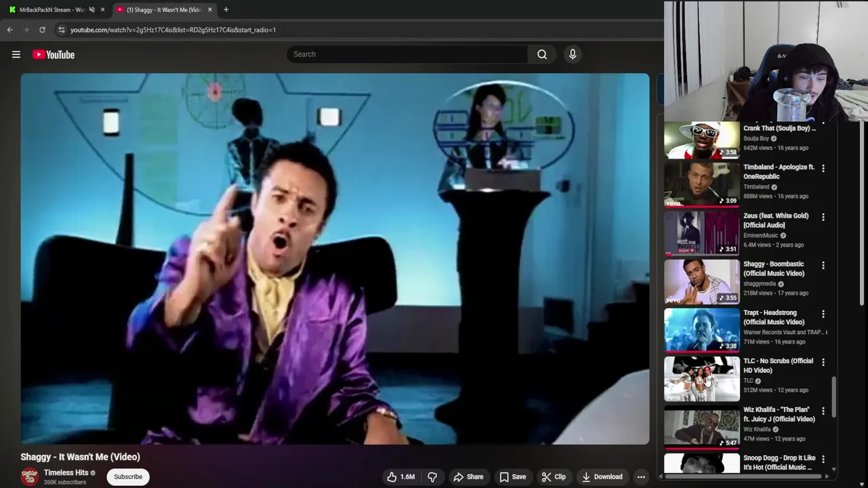Image resolution: width=868 pixels, height=488 pixels.
Task: Select the Shaggy - It Wasn't Me tab
Action: [163, 9]
